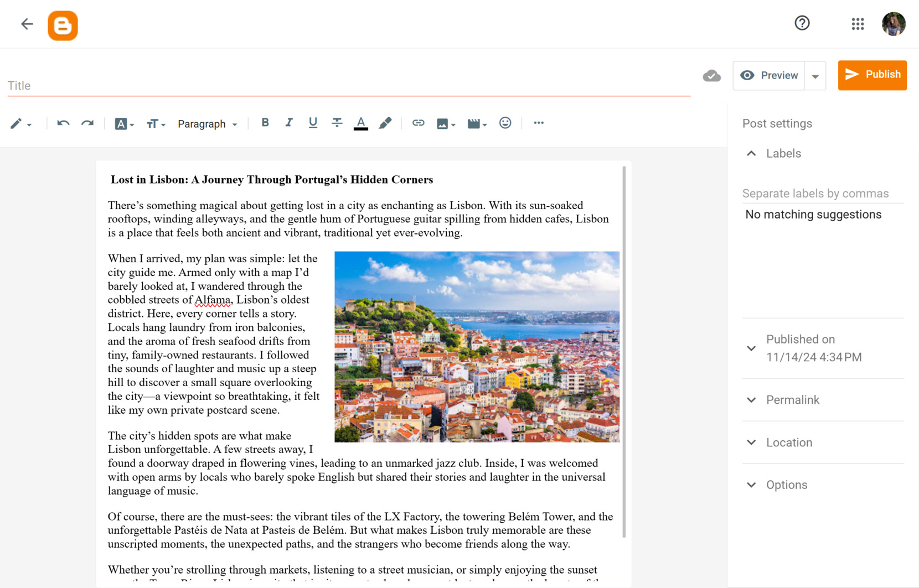919x588 pixels.
Task: Toggle bold formatting
Action: point(265,123)
